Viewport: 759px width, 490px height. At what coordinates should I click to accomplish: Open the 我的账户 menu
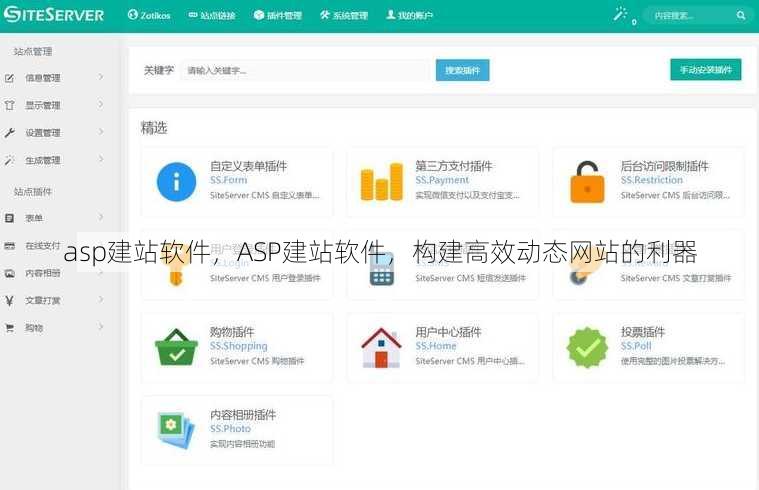pos(410,15)
